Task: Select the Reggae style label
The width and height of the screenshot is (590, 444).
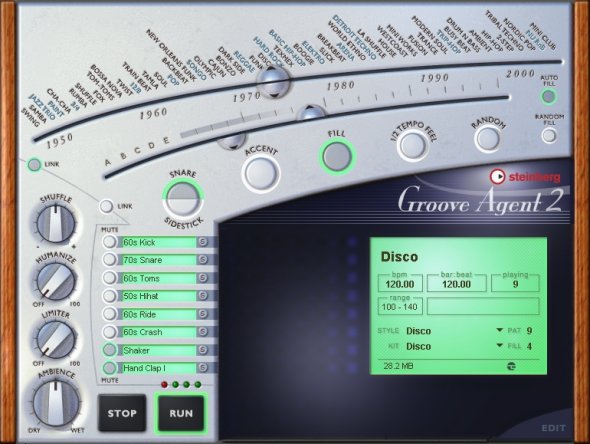Action: point(245,61)
